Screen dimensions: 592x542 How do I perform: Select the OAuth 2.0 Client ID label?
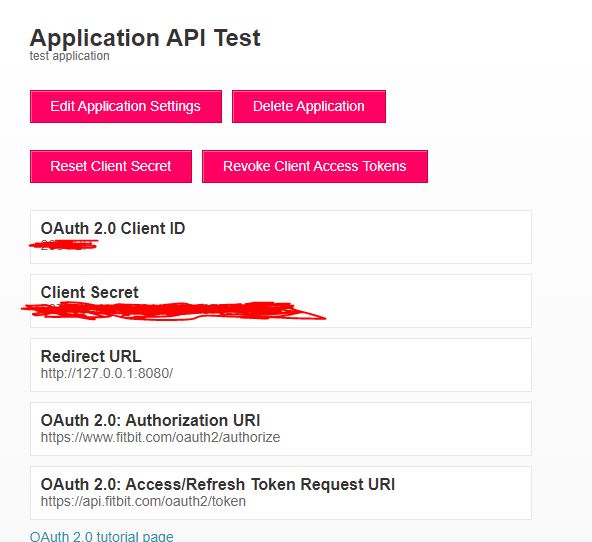(x=113, y=228)
